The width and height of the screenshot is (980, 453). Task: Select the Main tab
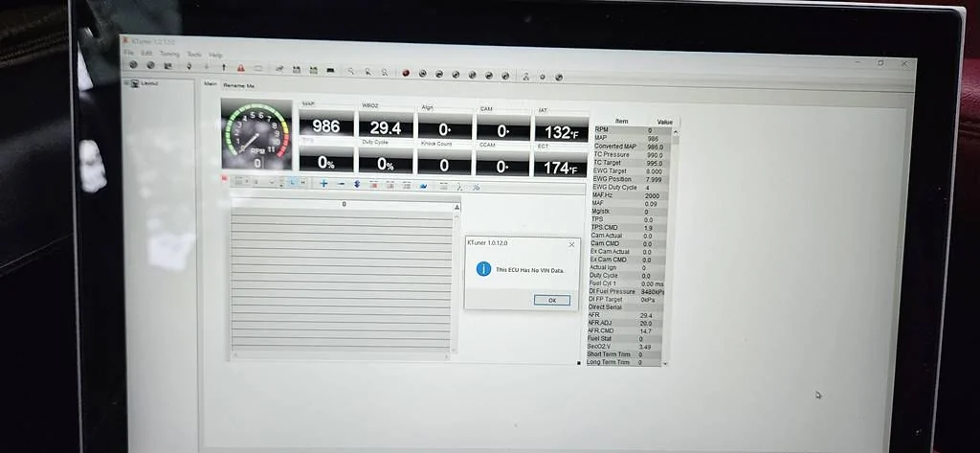coord(210,84)
